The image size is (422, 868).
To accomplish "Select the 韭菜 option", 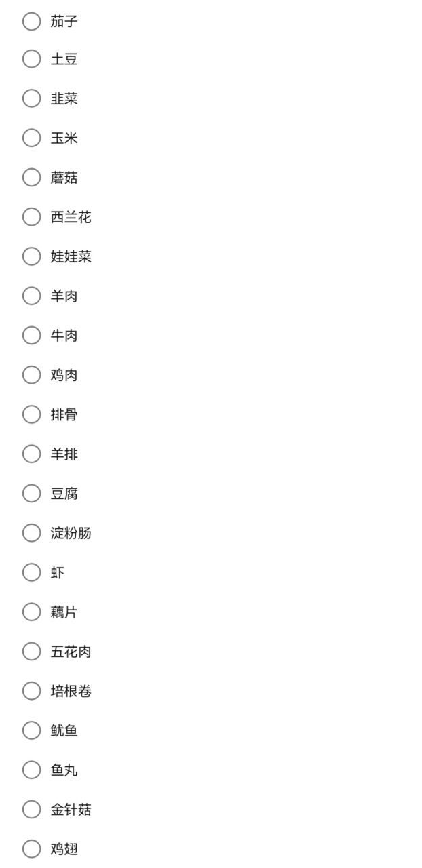I will point(32,98).
